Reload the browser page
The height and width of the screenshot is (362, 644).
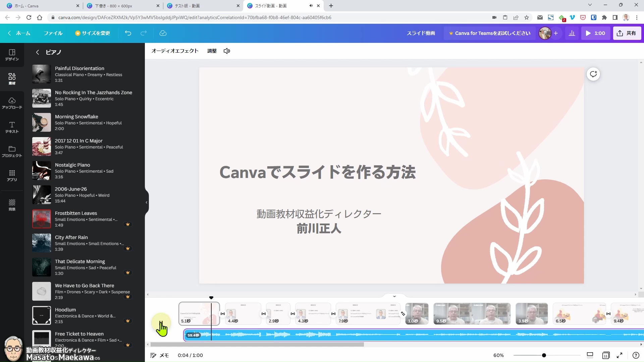(29, 17)
